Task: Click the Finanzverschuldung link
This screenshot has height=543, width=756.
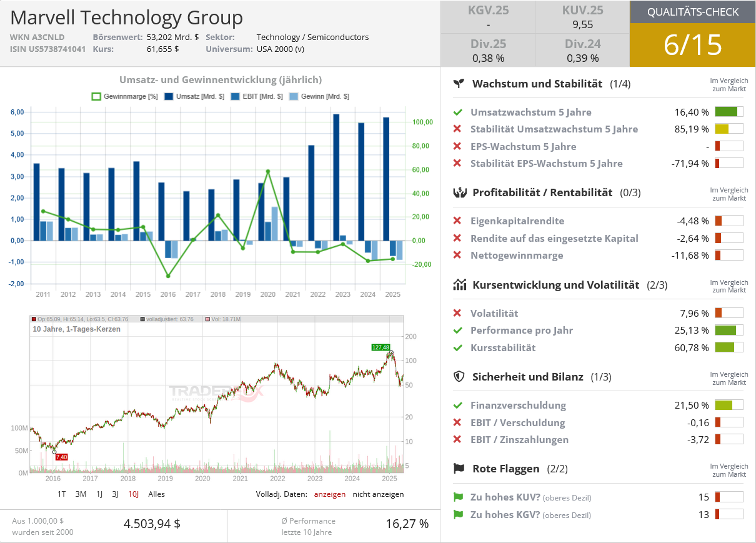Action: coord(518,406)
